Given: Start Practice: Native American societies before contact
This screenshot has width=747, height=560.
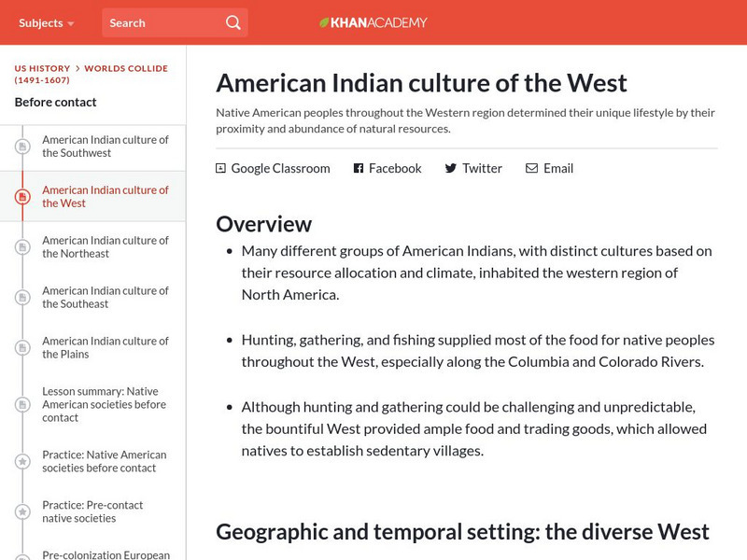Looking at the screenshot, I should (x=105, y=461).
